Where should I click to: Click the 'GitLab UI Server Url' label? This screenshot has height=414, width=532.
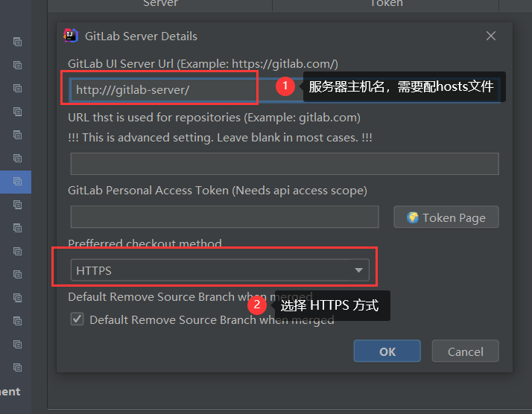coord(203,64)
